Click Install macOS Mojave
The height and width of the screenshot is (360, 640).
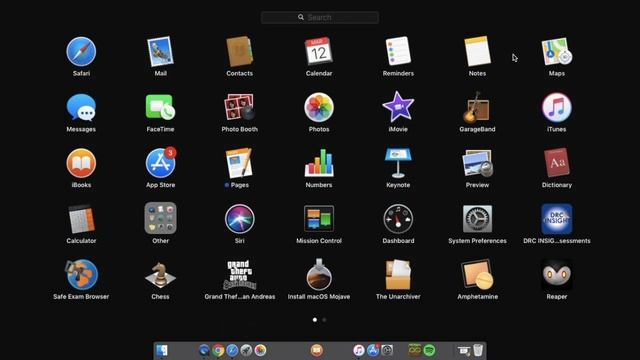pyautogui.click(x=319, y=275)
